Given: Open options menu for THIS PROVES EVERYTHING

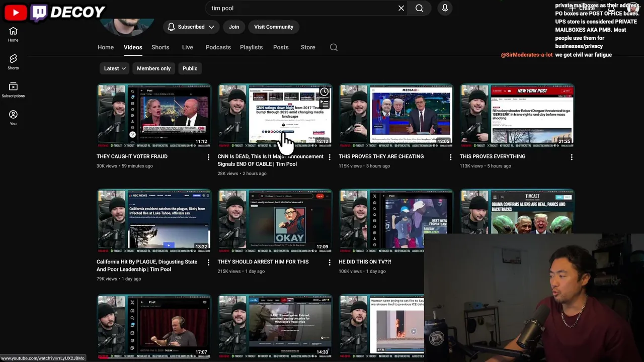Looking at the screenshot, I should (x=572, y=157).
